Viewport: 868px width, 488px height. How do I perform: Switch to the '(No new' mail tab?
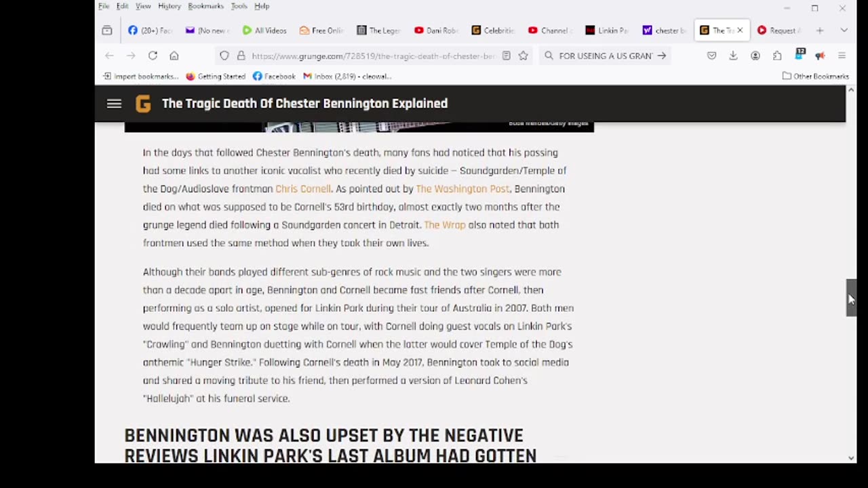pyautogui.click(x=208, y=30)
